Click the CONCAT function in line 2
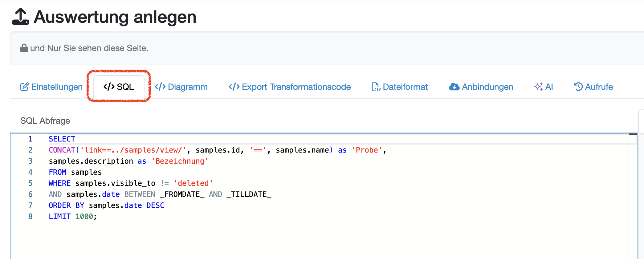The image size is (644, 259). (x=62, y=150)
